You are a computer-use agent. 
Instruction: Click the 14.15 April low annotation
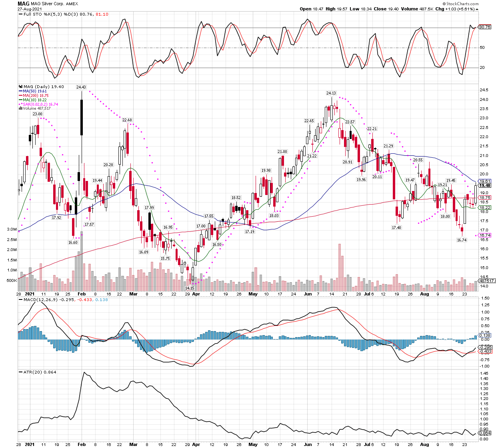click(x=189, y=288)
